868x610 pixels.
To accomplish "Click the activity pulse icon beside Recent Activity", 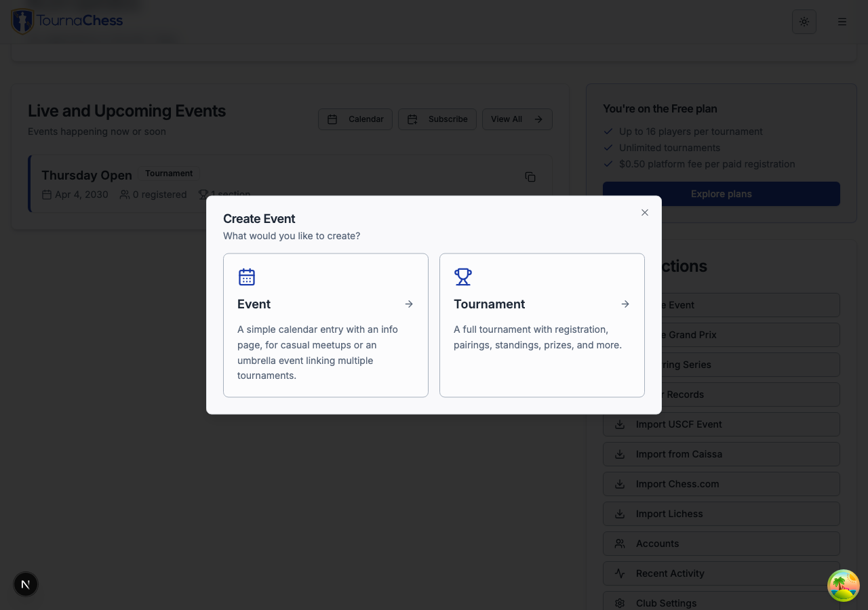I will tap(620, 573).
